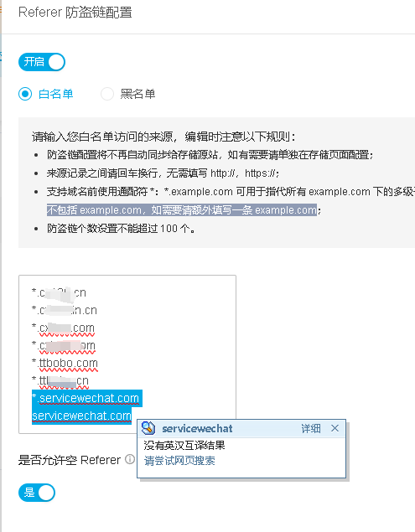Select the 白名单 radio button
Image resolution: width=415 pixels, height=532 pixels.
pos(25,94)
